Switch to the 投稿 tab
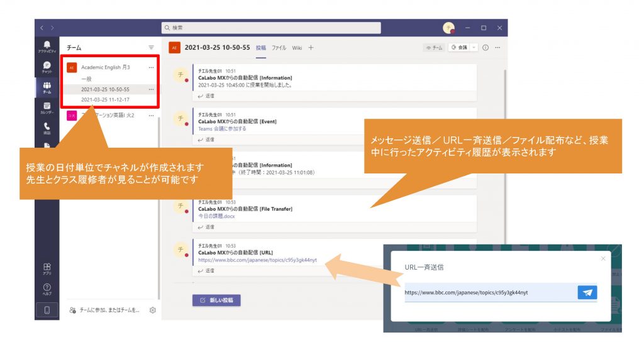Viewport: 644px width, 362px height. pyautogui.click(x=261, y=48)
